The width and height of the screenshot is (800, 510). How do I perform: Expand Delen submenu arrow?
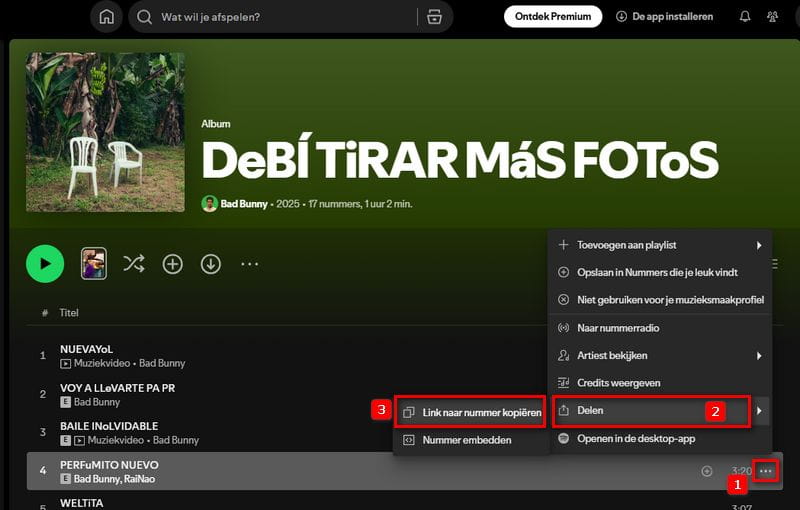(x=759, y=411)
